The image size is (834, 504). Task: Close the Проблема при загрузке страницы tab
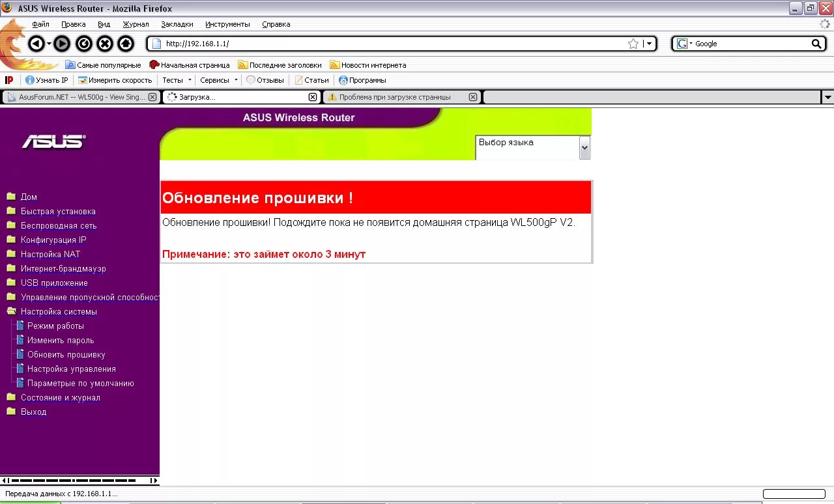(x=473, y=97)
